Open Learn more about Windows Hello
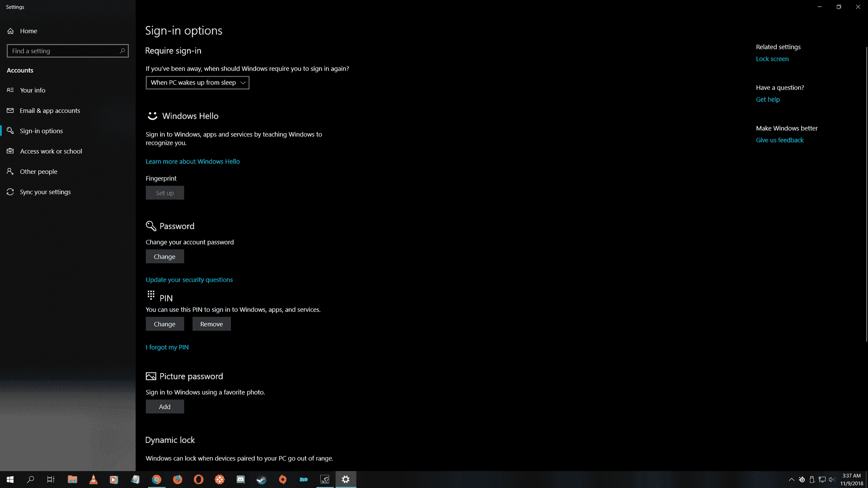The width and height of the screenshot is (868, 488). pos(193,161)
